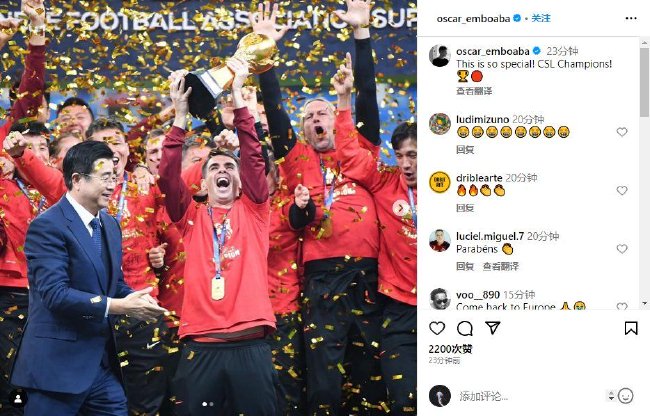The image size is (650, 416).
Task: Like the post with heart icon
Action: point(437,329)
